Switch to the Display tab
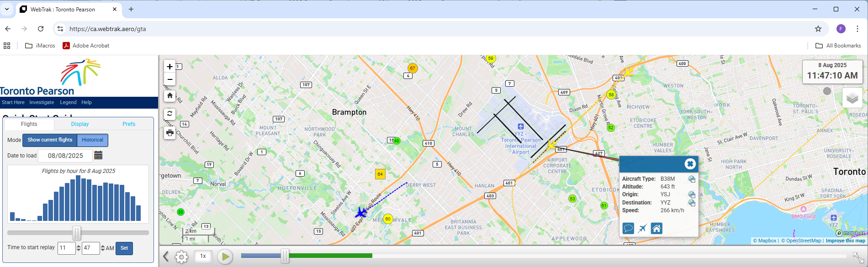The width and height of the screenshot is (868, 267). [x=80, y=124]
